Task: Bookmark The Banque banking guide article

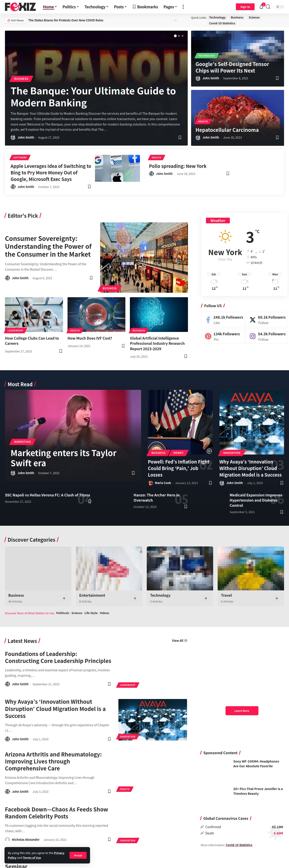Action: pyautogui.click(x=180, y=137)
